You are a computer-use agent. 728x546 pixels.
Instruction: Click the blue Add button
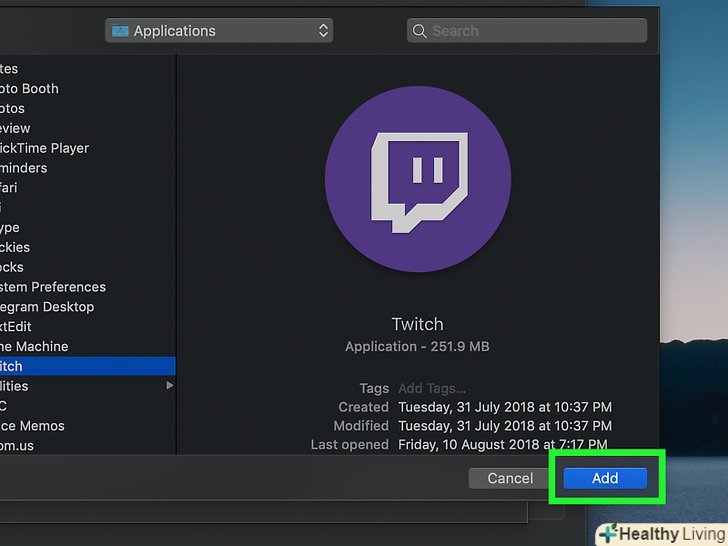[605, 478]
